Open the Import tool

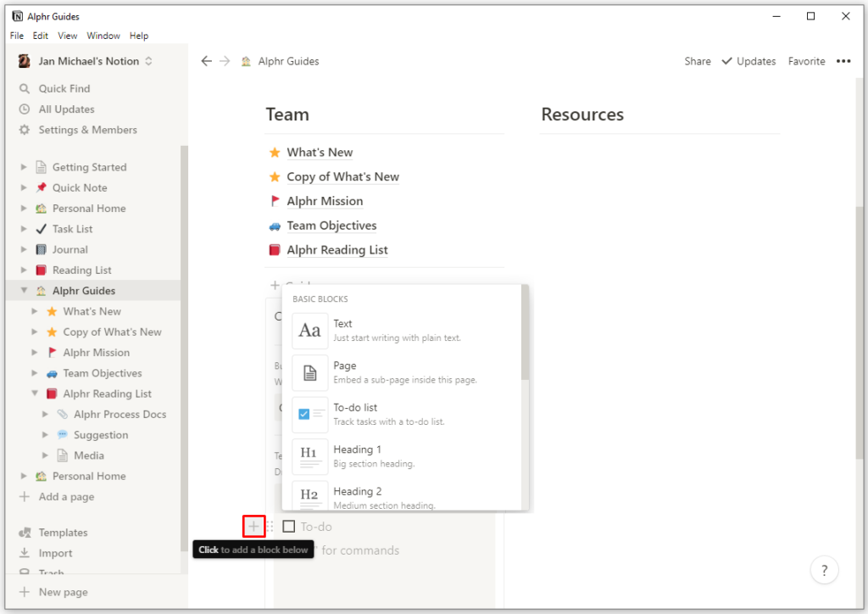pos(56,553)
